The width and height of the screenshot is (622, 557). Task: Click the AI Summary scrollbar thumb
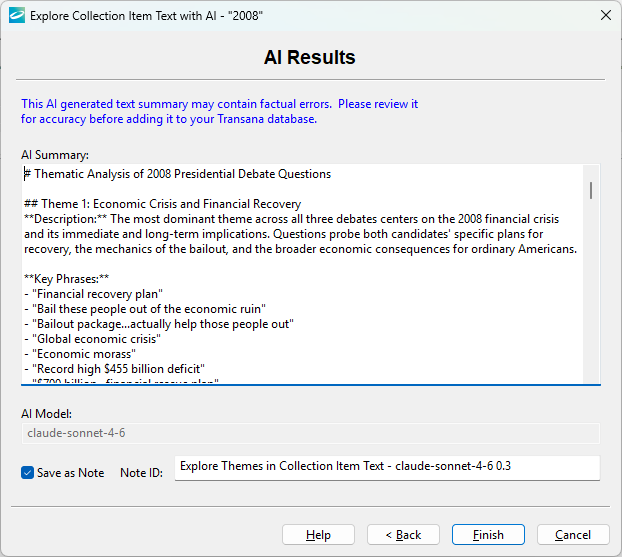(591, 190)
